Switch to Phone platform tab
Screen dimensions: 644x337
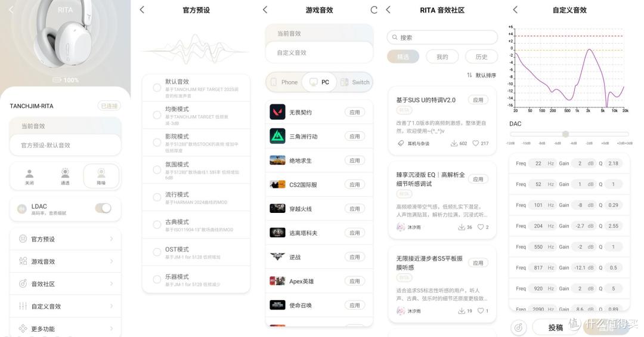tap(284, 82)
